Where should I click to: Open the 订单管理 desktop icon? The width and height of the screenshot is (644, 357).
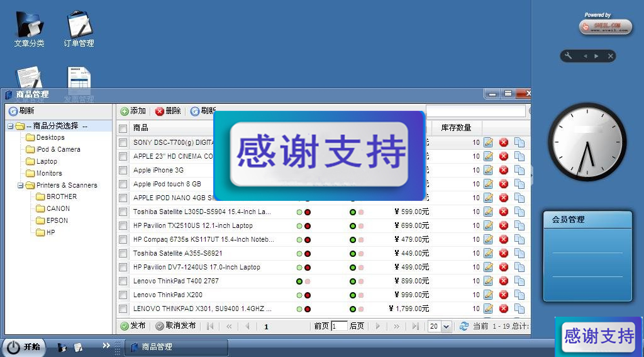(79, 29)
